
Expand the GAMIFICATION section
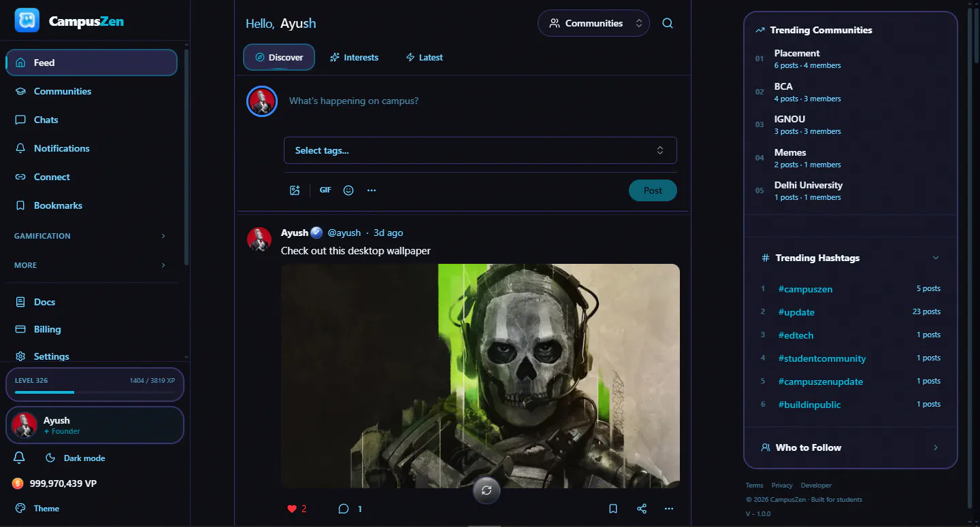point(90,236)
